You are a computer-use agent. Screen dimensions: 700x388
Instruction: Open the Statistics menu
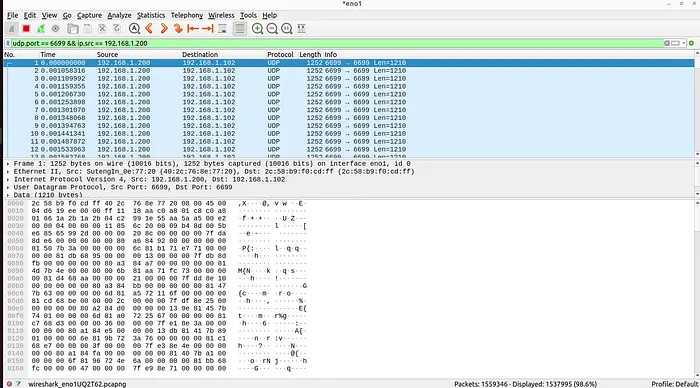pyautogui.click(x=151, y=15)
